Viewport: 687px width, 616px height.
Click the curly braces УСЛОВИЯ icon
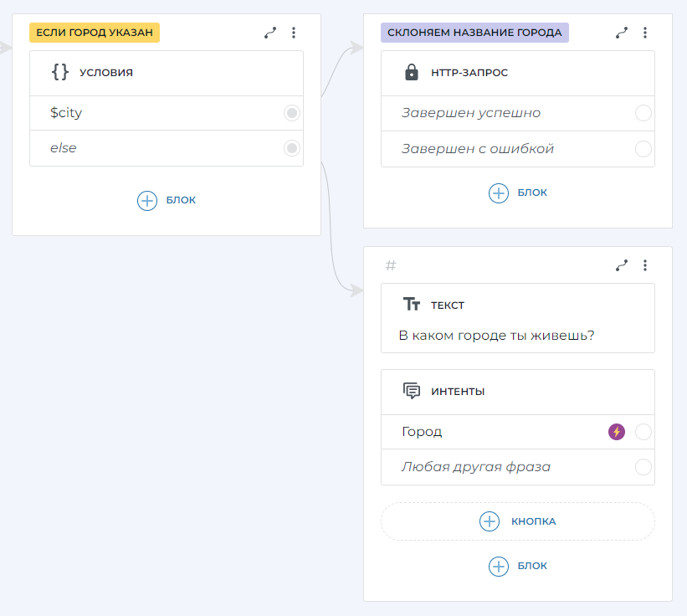click(x=60, y=72)
